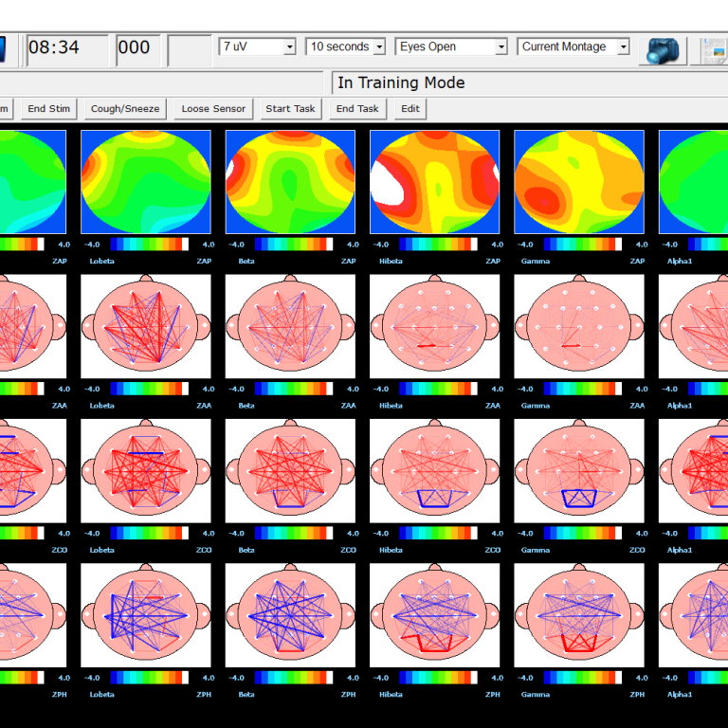The width and height of the screenshot is (728, 728).
Task: Open the report pages icon beside camera
Action: [710, 50]
